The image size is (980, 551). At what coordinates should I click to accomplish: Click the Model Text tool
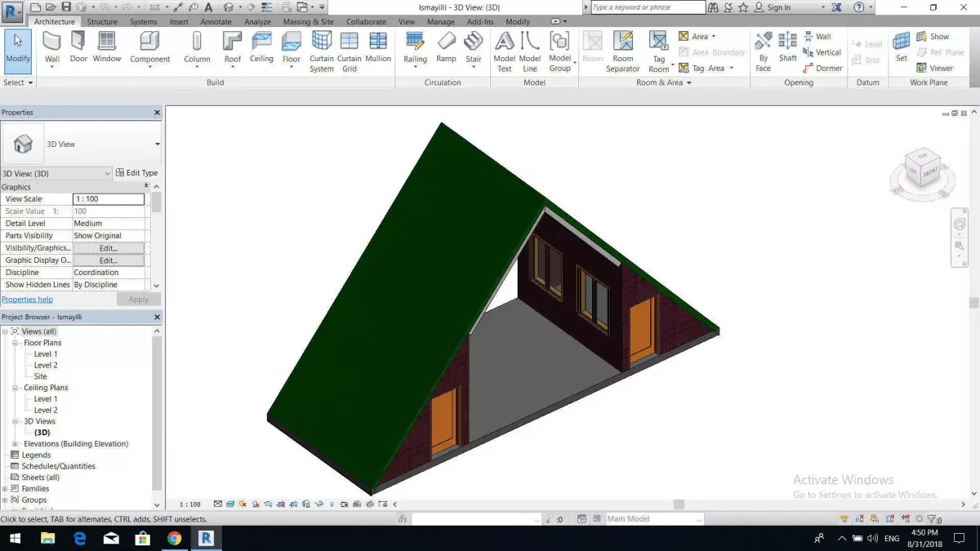tap(505, 51)
